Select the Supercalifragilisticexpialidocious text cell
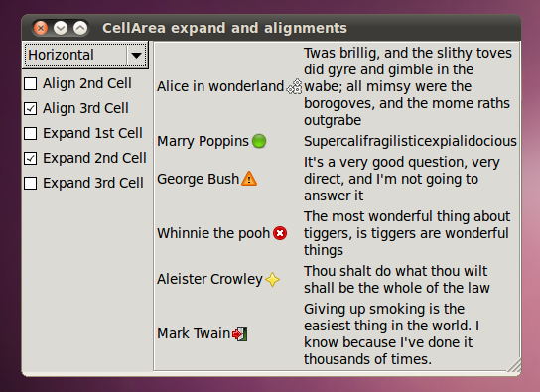The height and width of the screenshot is (392, 540). (x=410, y=141)
